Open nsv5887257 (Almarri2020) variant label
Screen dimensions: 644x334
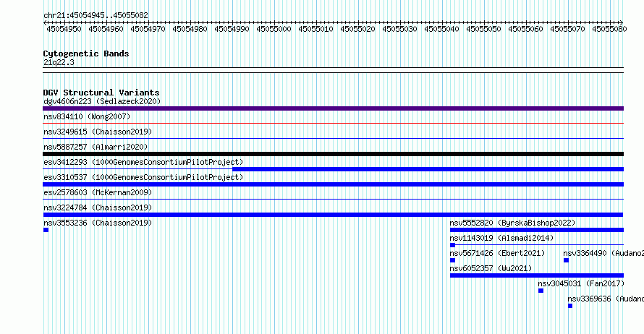[x=96, y=147]
